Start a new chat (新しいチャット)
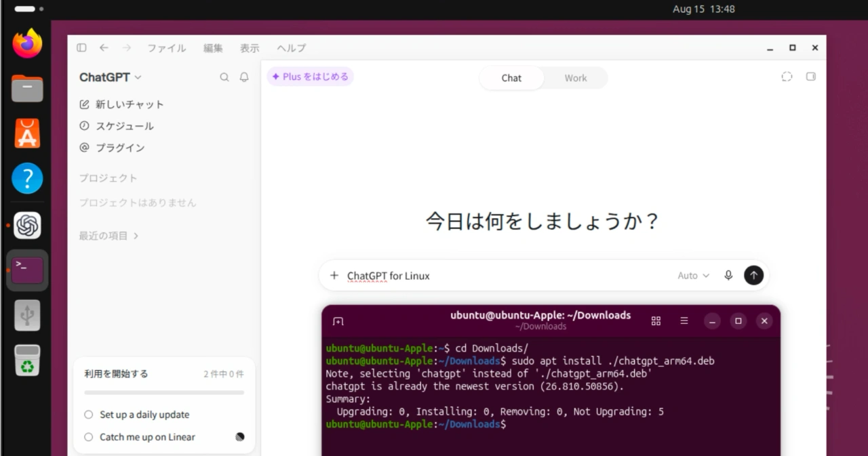This screenshot has width=868, height=456. tap(122, 104)
